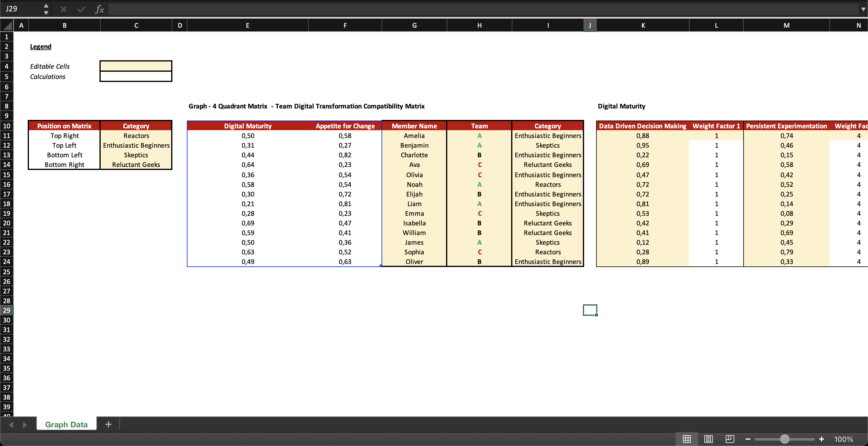Click the Calculations white sample cell
The image size is (868, 446).
click(x=136, y=77)
